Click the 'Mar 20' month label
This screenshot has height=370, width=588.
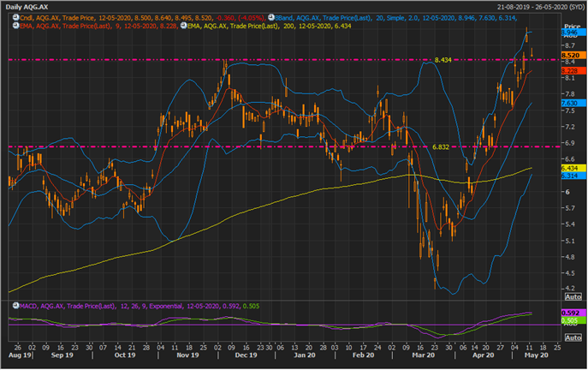424,355
